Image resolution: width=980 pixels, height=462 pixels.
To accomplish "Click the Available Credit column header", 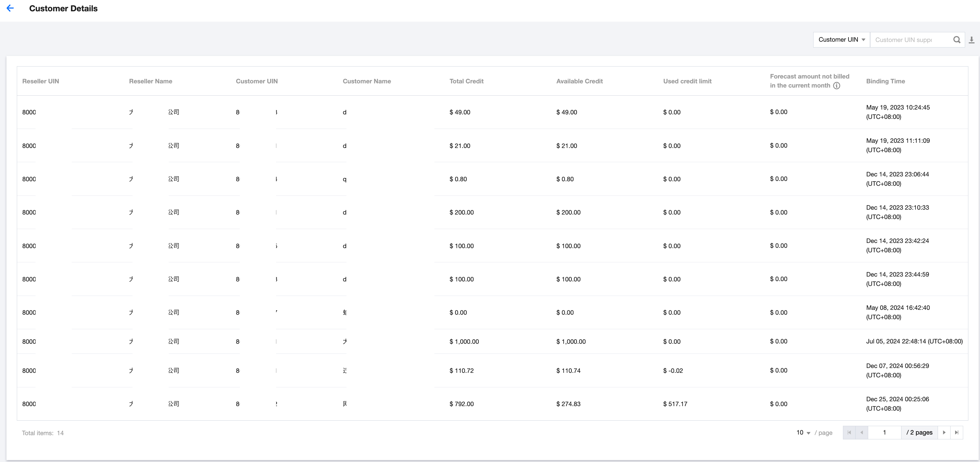I will tap(579, 81).
